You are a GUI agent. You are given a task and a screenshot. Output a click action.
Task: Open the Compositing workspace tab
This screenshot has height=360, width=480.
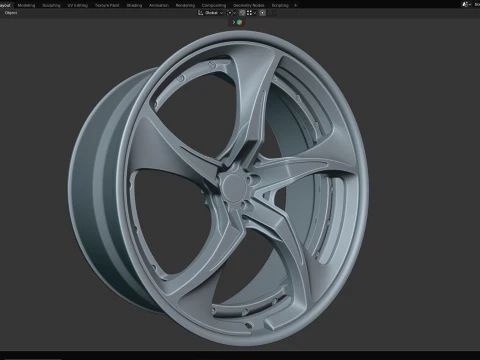pos(214,5)
